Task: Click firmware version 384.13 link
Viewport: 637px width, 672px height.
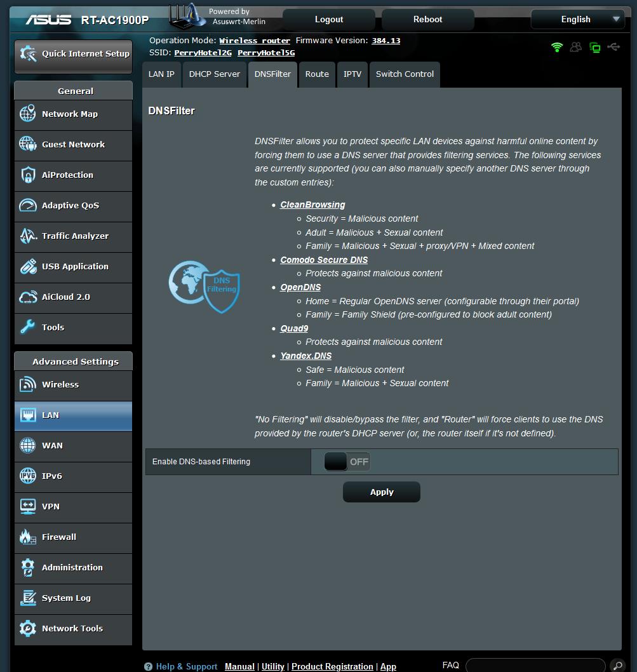Action: (x=386, y=41)
